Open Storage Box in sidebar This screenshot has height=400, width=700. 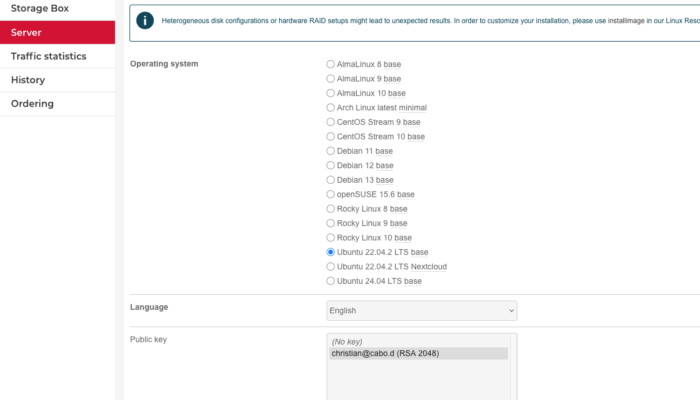(39, 8)
